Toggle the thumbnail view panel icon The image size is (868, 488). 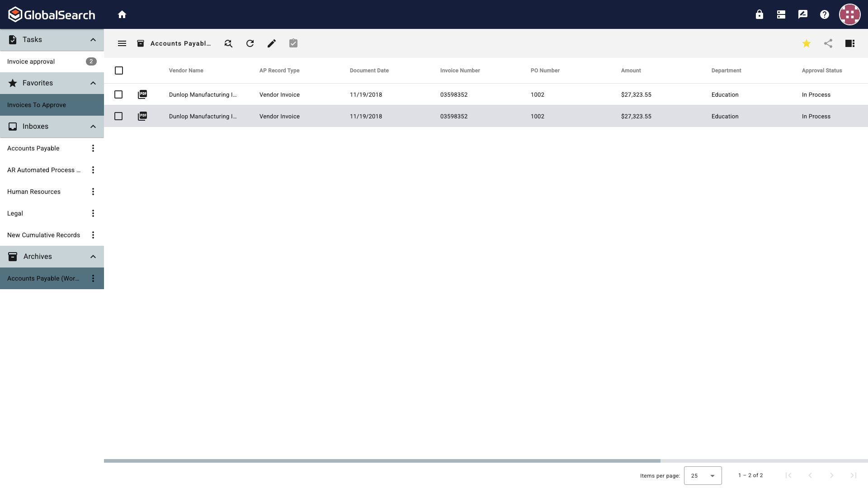(850, 43)
